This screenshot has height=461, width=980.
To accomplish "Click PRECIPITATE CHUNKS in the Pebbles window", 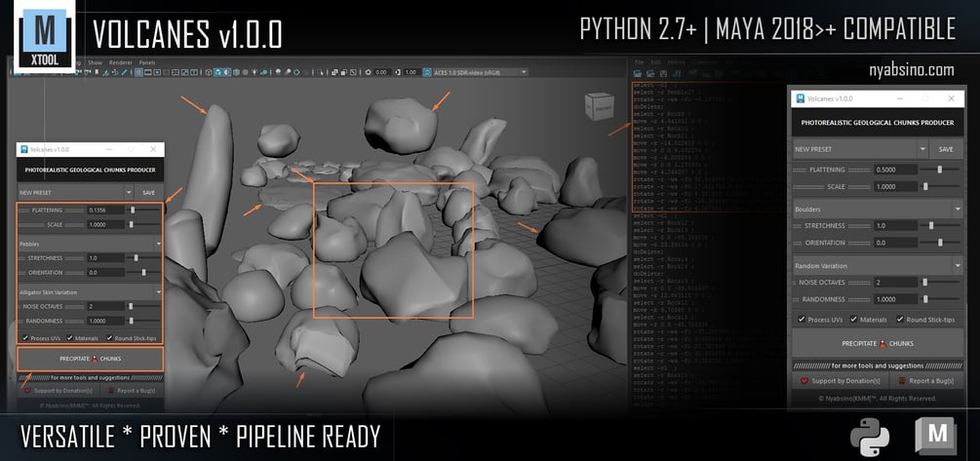I will pos(91,360).
